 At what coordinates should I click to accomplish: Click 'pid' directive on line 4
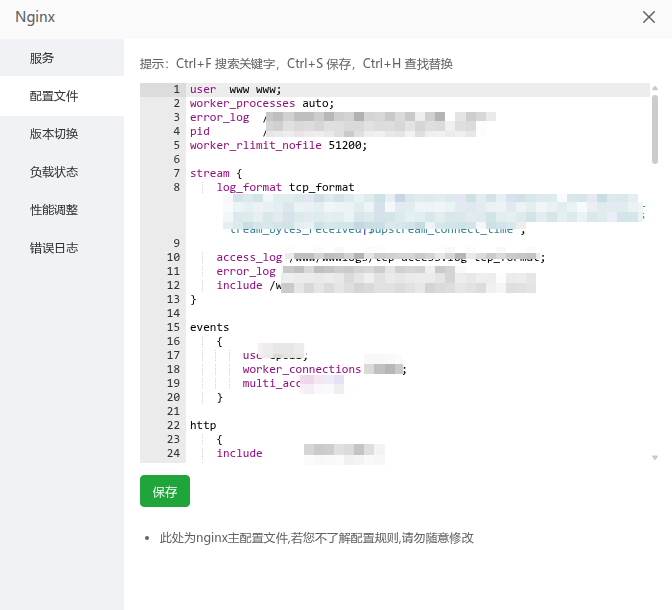(200, 131)
